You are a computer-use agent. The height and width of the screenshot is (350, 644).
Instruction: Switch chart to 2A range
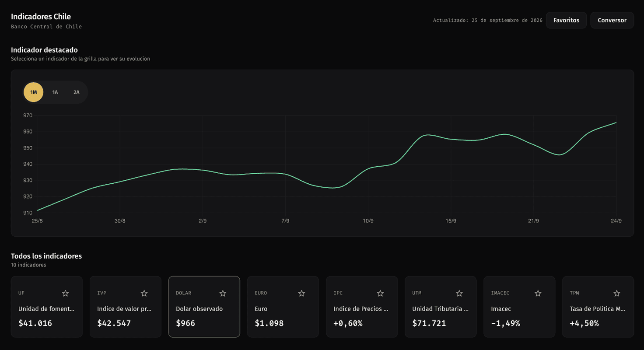[77, 92]
